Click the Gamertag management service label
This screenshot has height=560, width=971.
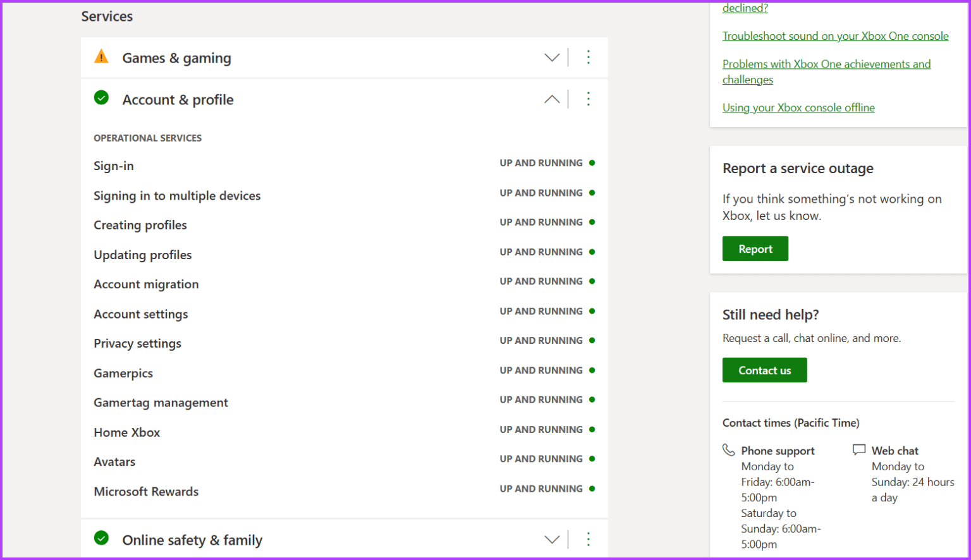[161, 403]
